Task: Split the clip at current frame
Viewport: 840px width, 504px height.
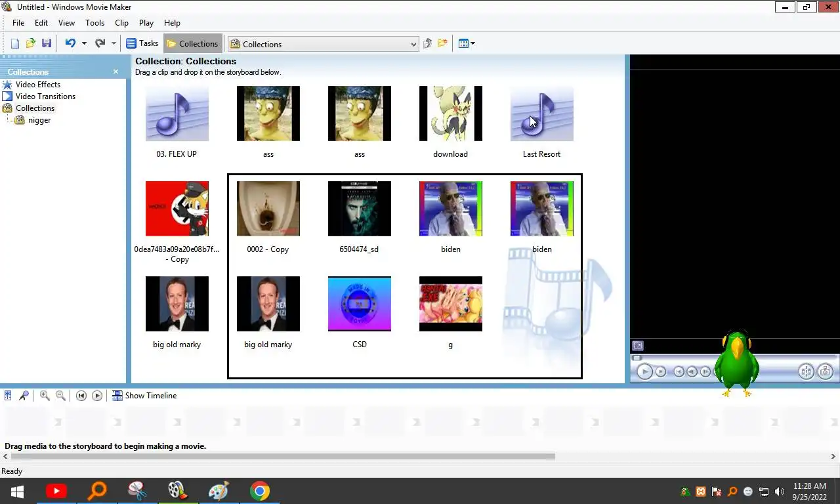Action: pos(807,371)
